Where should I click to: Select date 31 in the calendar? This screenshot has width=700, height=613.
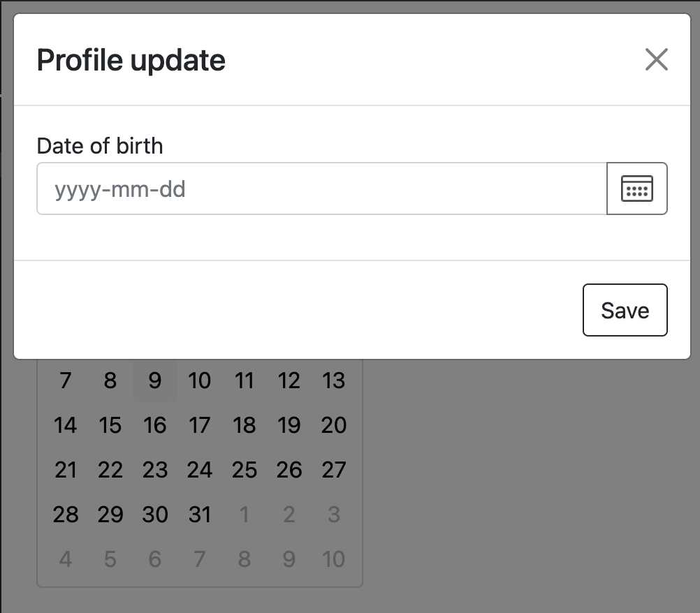[199, 515]
